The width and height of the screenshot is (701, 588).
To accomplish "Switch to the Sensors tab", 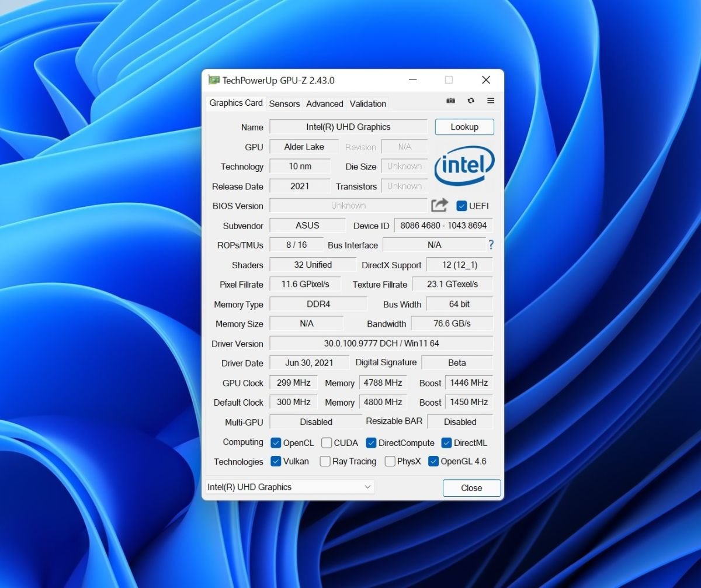I will point(284,103).
